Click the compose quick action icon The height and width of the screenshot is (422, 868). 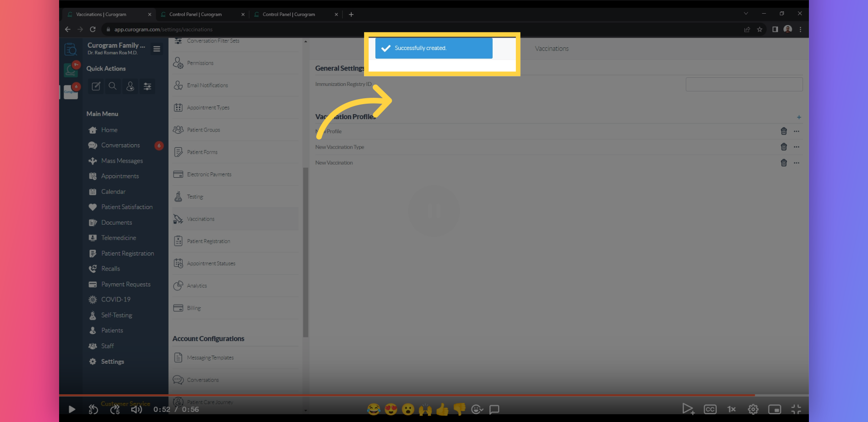[x=96, y=86]
